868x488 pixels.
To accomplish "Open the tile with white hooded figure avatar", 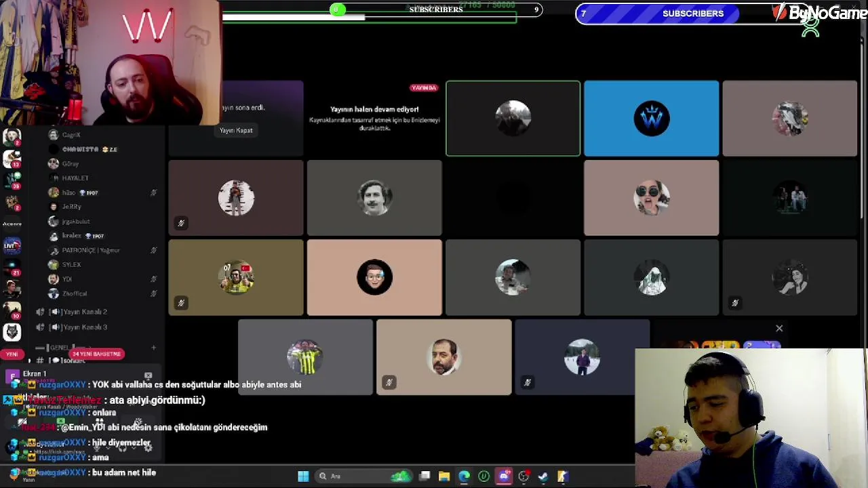I will pos(651,277).
